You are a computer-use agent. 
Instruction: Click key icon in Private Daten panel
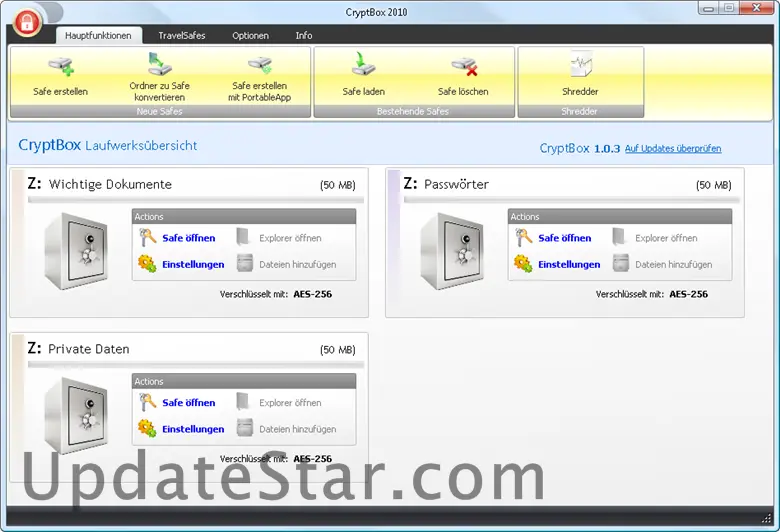147,403
